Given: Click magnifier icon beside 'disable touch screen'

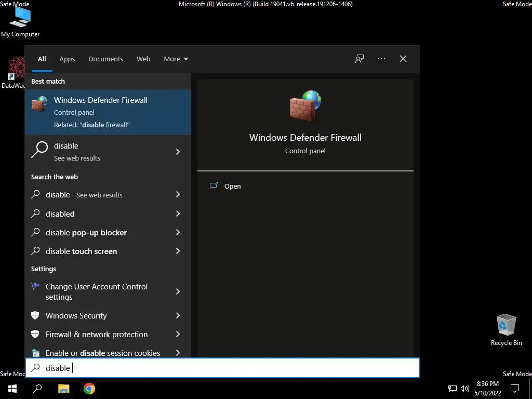Looking at the screenshot, I should (x=35, y=251).
